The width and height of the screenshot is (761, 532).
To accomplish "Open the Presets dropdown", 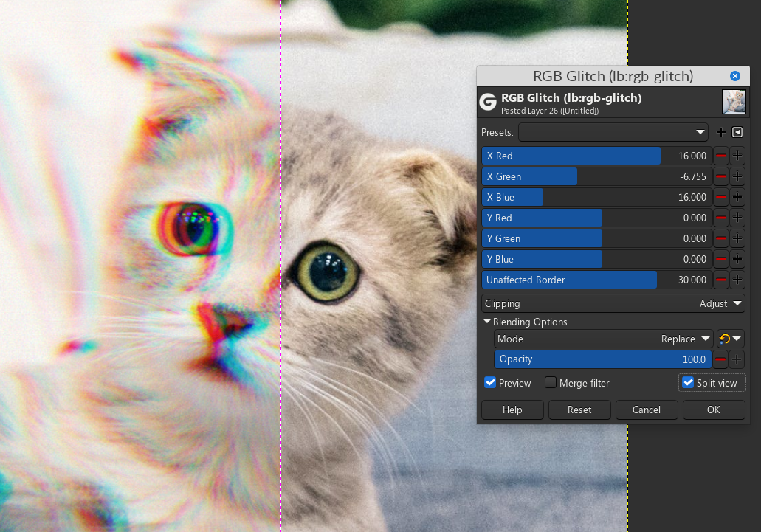I will coord(613,132).
